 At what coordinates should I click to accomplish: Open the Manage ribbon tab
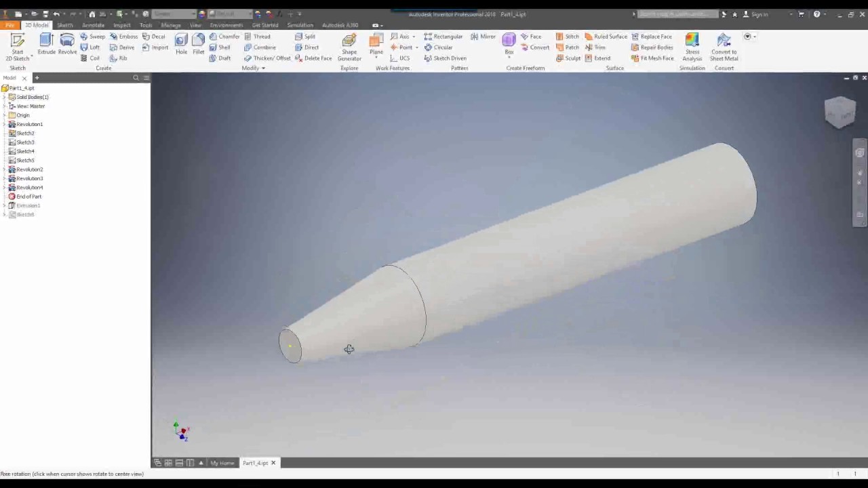(171, 25)
